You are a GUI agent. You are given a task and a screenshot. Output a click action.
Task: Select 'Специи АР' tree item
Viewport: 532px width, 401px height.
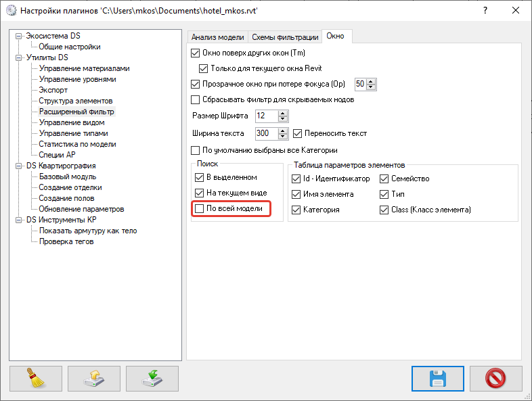57,155
